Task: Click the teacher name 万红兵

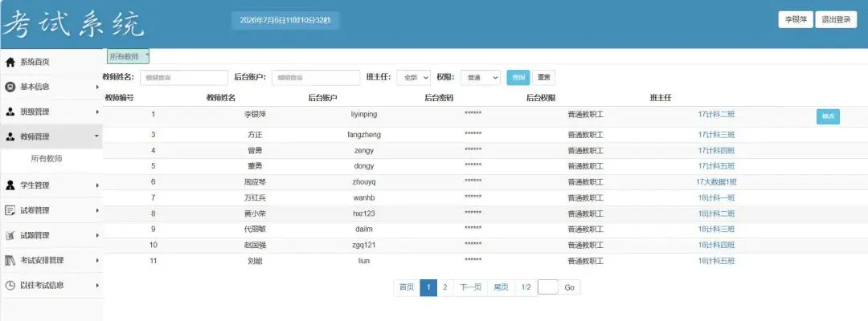Action: point(256,197)
